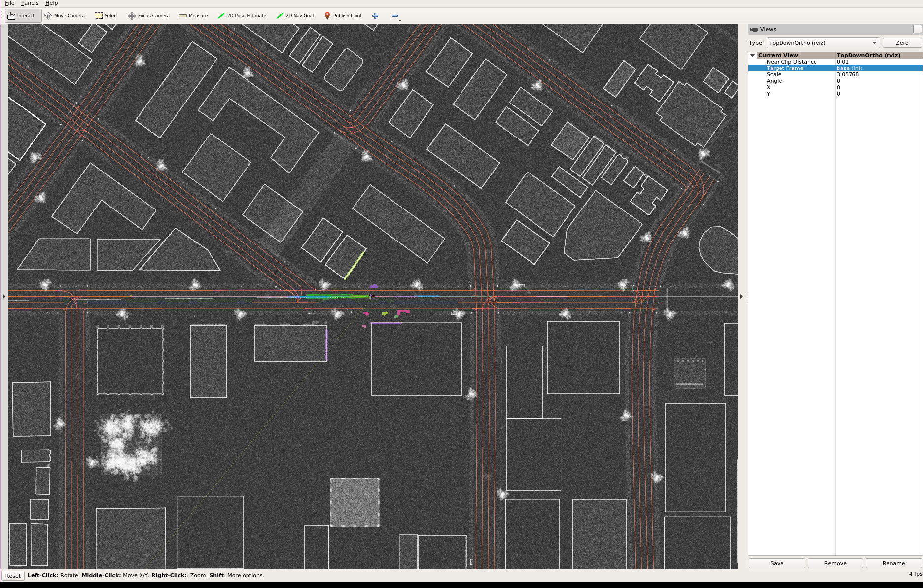Image resolution: width=923 pixels, height=588 pixels.
Task: Click the Focus Camera tool
Action: point(148,15)
